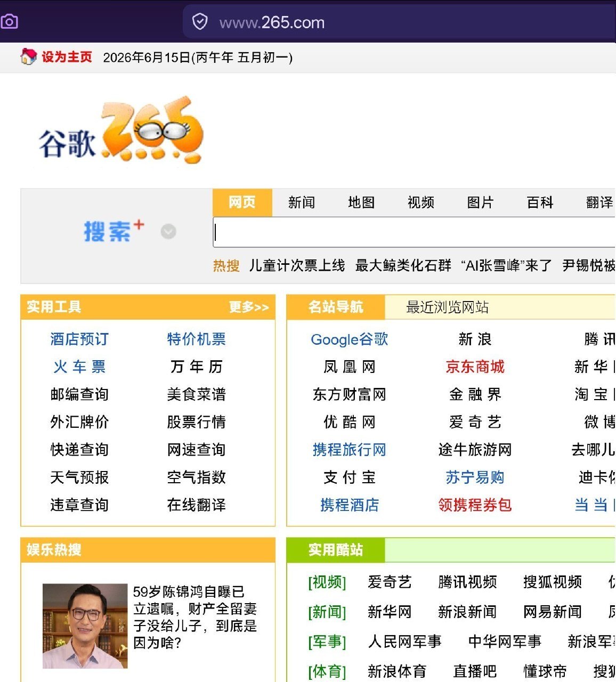
Task: Click the 火车票 tool link
Action: coord(79,367)
